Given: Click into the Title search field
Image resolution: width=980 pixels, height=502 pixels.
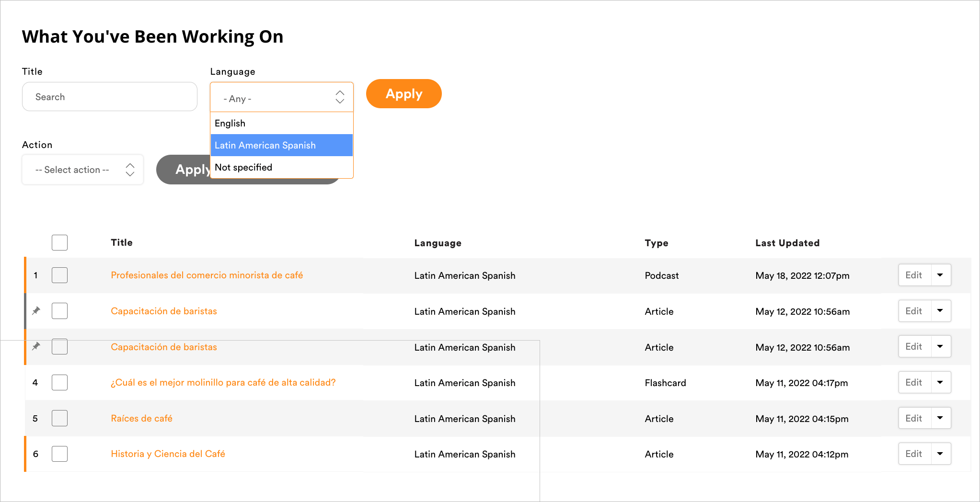Looking at the screenshot, I should (110, 97).
